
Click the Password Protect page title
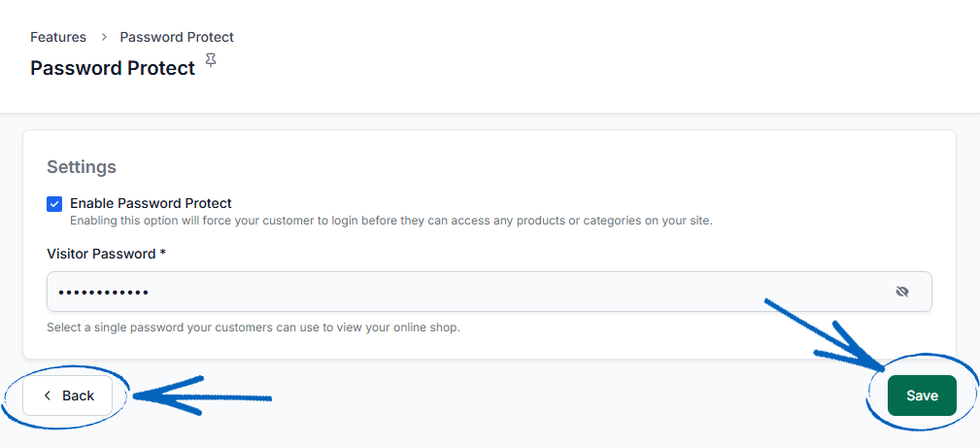click(x=113, y=68)
